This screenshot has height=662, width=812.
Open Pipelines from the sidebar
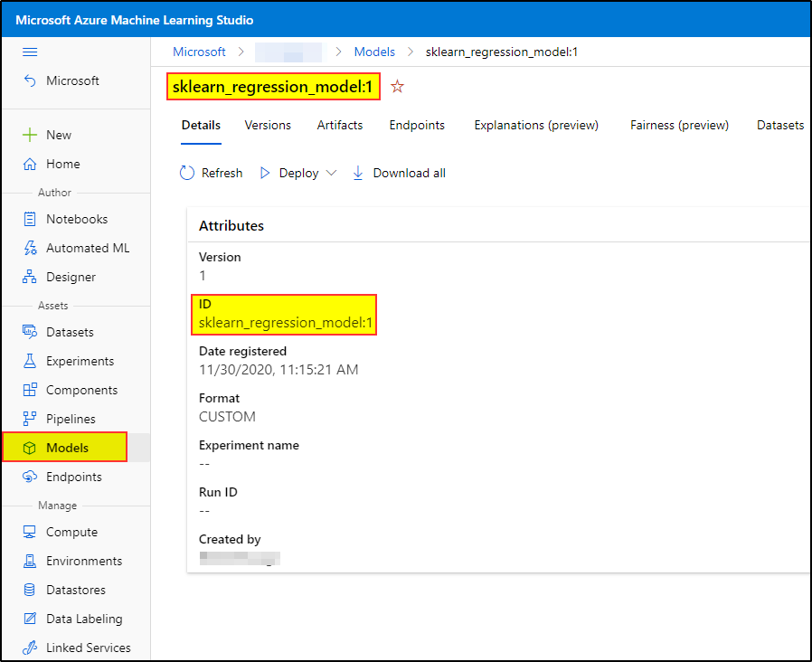pyautogui.click(x=71, y=419)
